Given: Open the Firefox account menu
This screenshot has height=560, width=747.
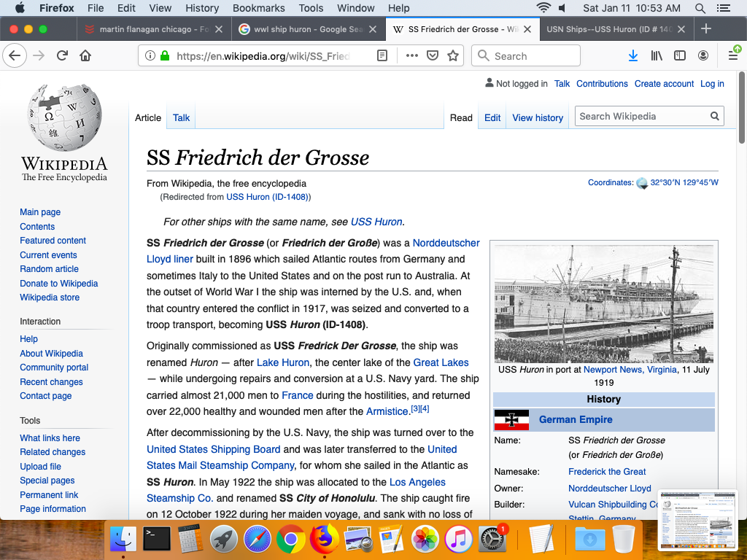Looking at the screenshot, I should point(703,56).
